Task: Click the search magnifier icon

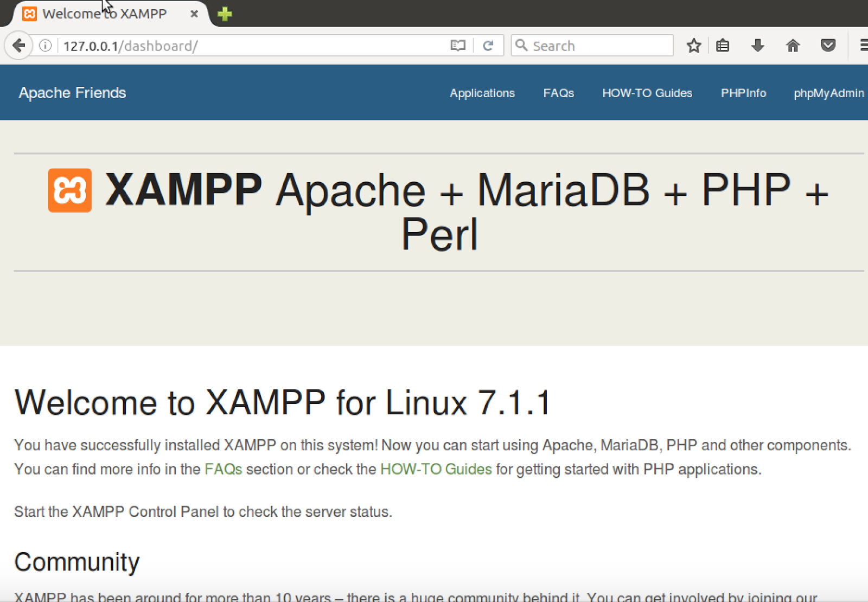Action: [521, 45]
